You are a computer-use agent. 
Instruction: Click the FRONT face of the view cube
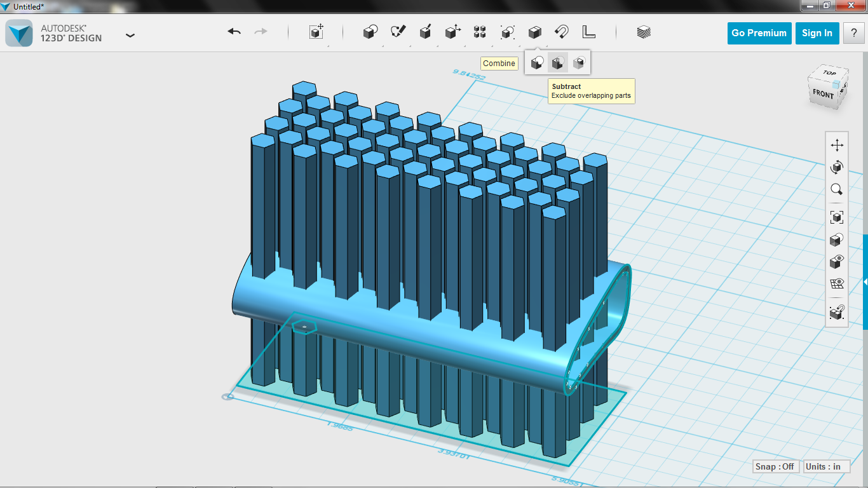pos(823,93)
